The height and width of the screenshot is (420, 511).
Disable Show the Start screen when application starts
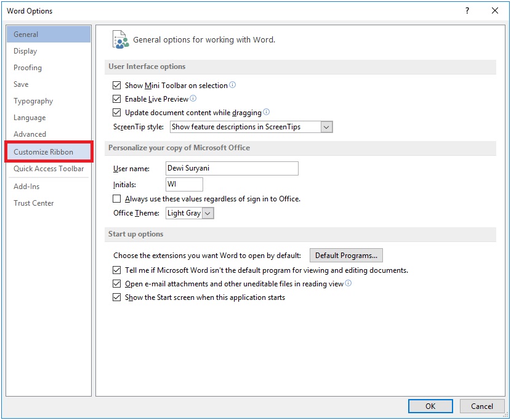coord(117,297)
